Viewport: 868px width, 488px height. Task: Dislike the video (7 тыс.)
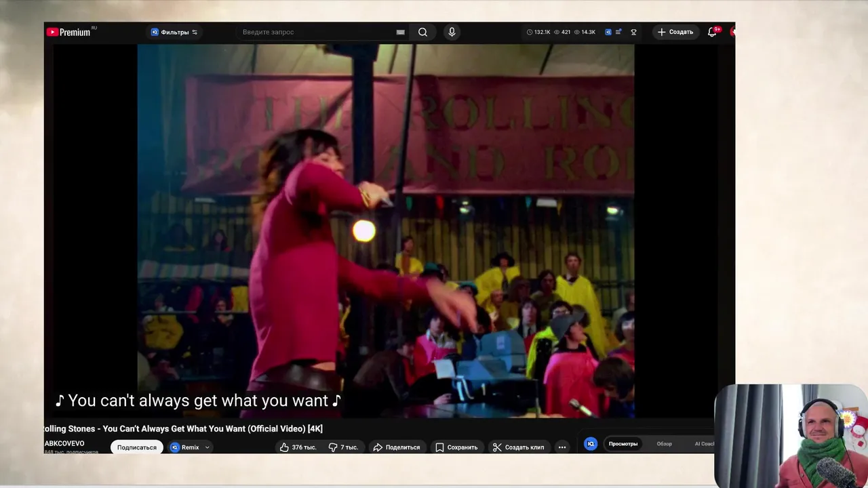tap(343, 447)
